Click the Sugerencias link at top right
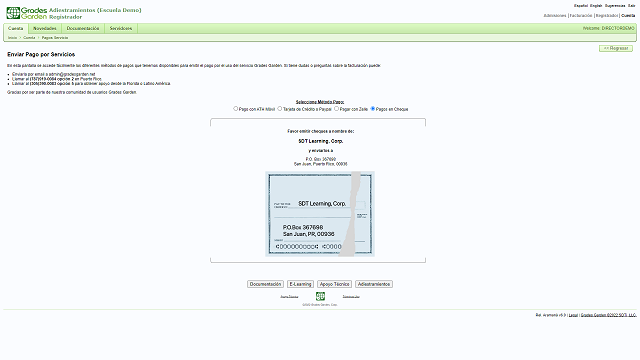Image resolution: width=640 pixels, height=360 pixels. tap(615, 6)
